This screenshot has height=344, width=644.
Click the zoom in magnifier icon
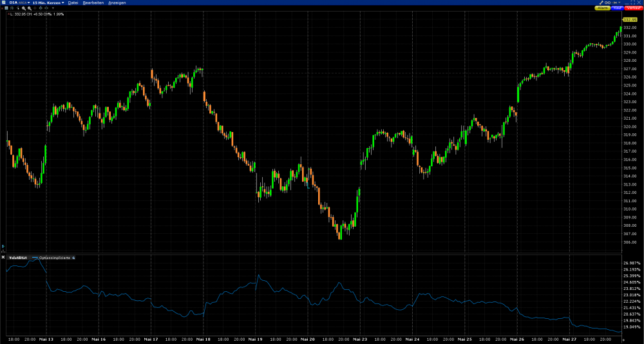[x=24, y=8]
